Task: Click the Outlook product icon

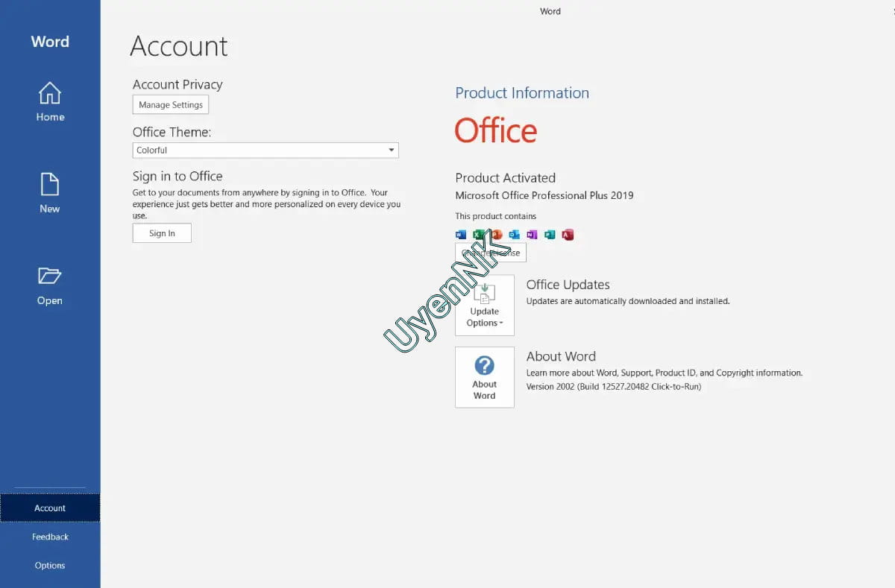Action: click(514, 235)
